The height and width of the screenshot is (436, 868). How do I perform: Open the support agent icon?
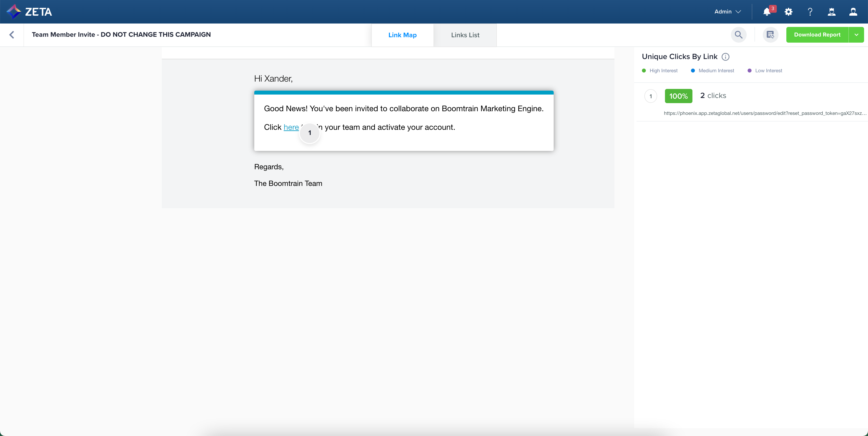(832, 12)
